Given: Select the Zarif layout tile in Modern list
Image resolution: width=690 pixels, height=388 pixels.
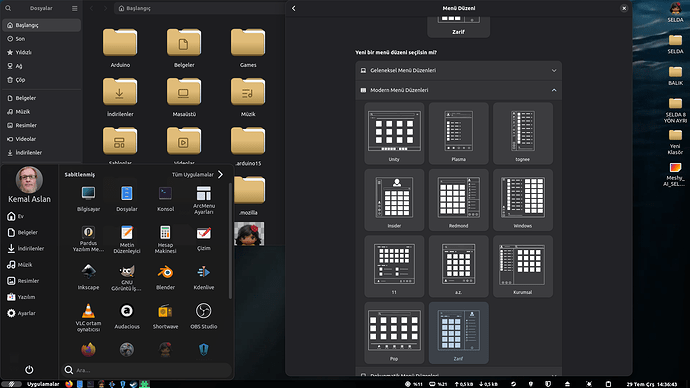Looking at the screenshot, I should 458,333.
